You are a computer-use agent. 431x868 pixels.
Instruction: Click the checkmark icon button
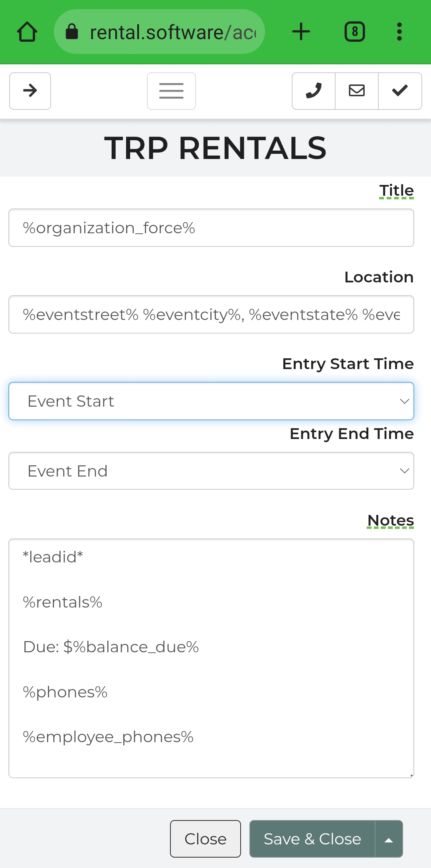tap(400, 91)
